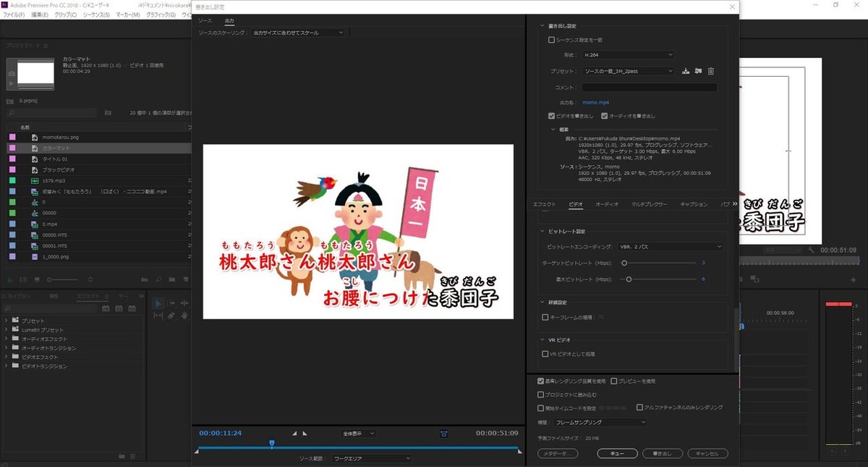Viewport: 868px width, 467px height.
Task: Open the ファイル(F) menu
Action: [x=14, y=14]
